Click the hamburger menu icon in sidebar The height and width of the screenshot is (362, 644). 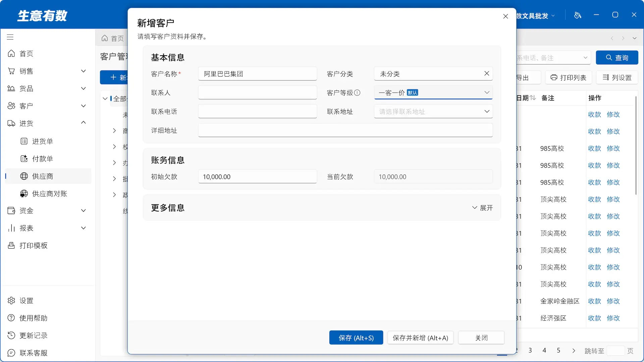coord(10,37)
